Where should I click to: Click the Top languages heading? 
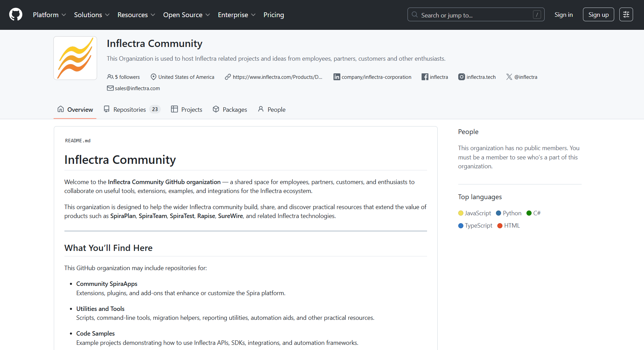(480, 197)
